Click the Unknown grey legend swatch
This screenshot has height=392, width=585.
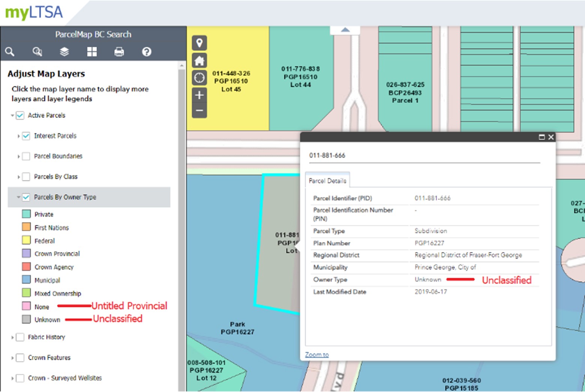pos(26,319)
